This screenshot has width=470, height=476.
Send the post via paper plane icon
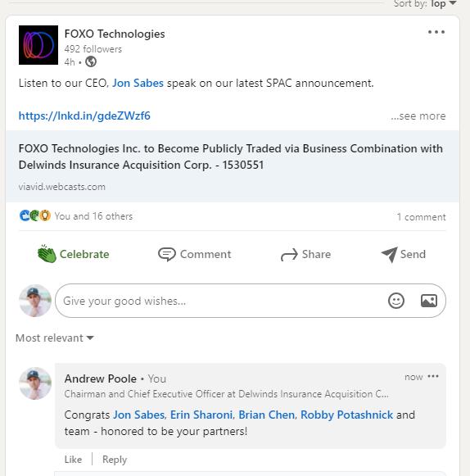pyautogui.click(x=403, y=254)
